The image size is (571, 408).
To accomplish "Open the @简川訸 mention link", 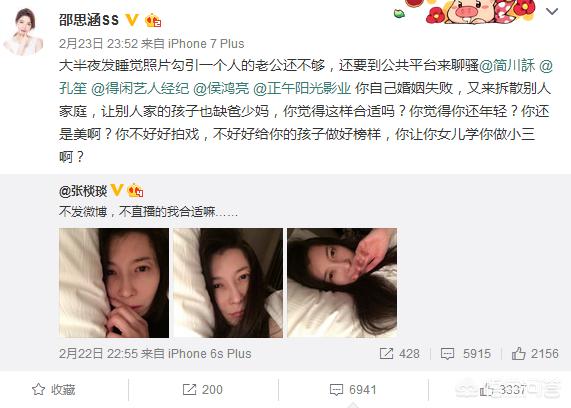I will [x=507, y=66].
